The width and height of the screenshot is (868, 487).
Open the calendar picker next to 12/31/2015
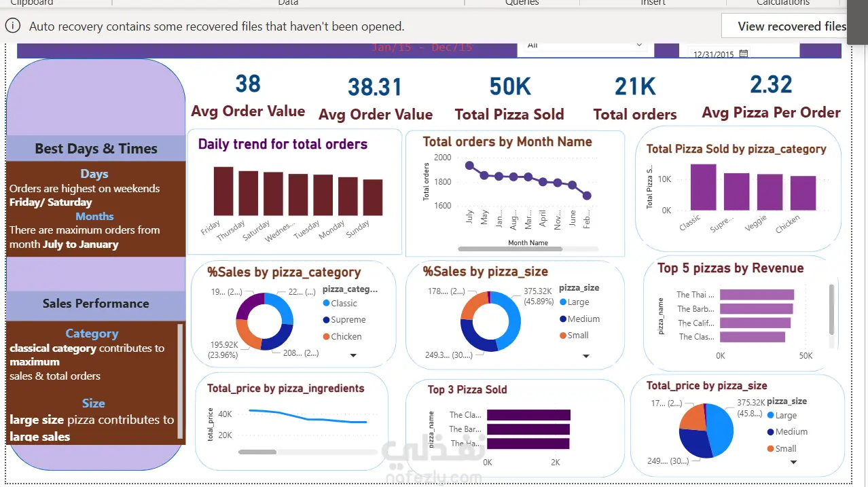point(744,54)
